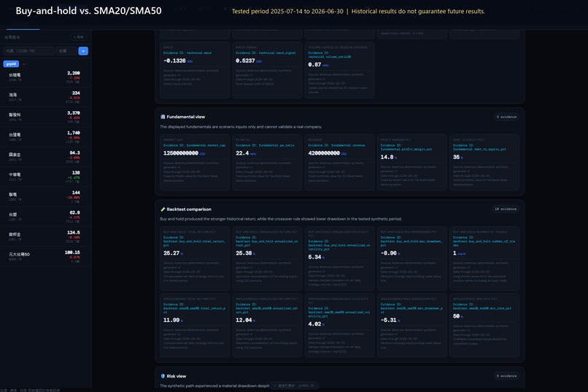
Task: Open the watchlist row priced 1,740
Action: click(45, 137)
